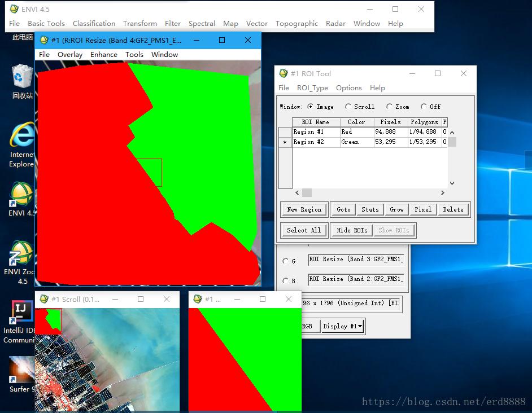
Task: Click the #1 image display window logo icon
Action: (x=44, y=41)
